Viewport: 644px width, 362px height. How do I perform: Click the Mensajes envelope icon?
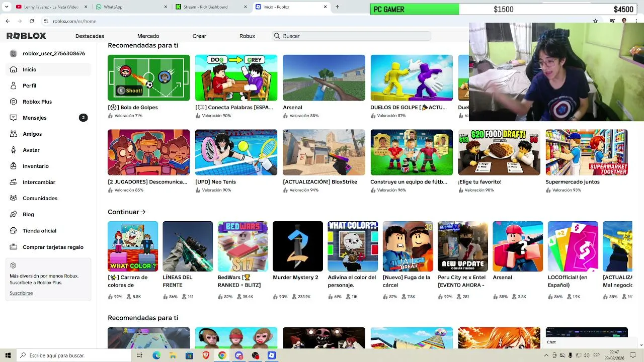[13, 118]
